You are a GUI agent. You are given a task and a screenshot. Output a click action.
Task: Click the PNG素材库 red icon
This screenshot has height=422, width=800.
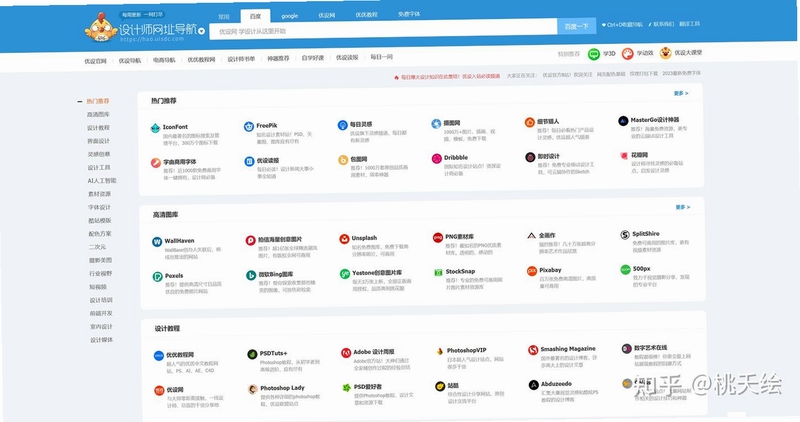click(438, 237)
